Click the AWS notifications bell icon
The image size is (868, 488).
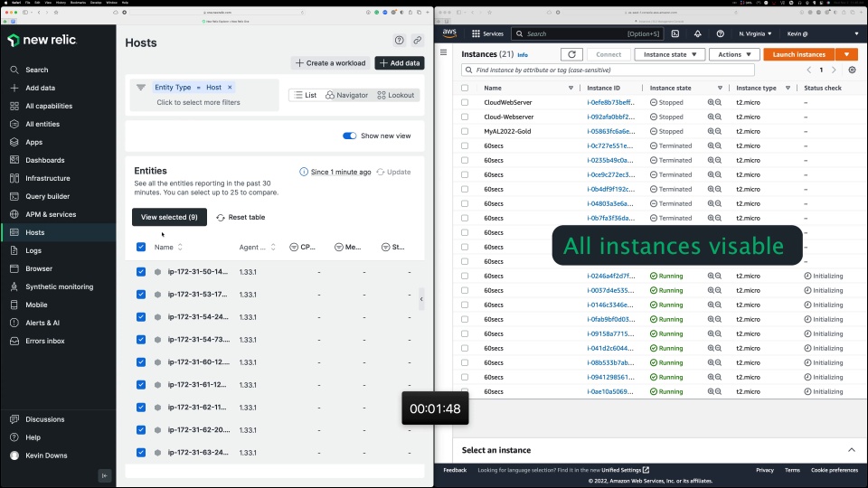[697, 33]
